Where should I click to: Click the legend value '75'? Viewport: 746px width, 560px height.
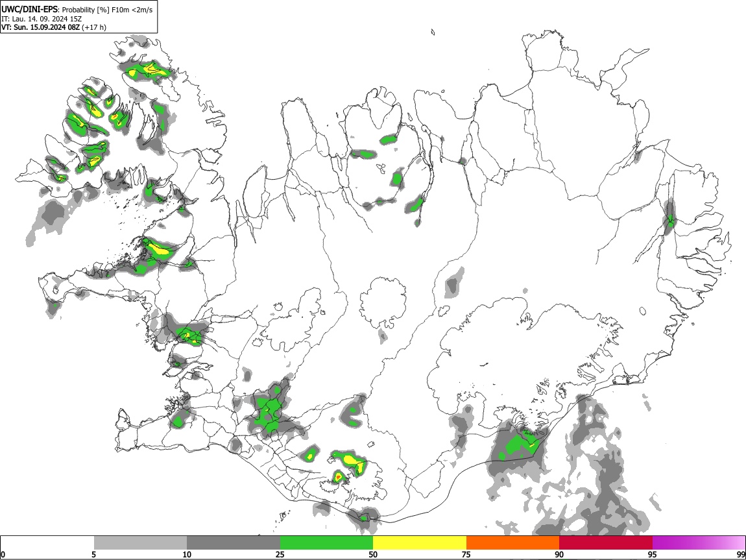click(466, 554)
